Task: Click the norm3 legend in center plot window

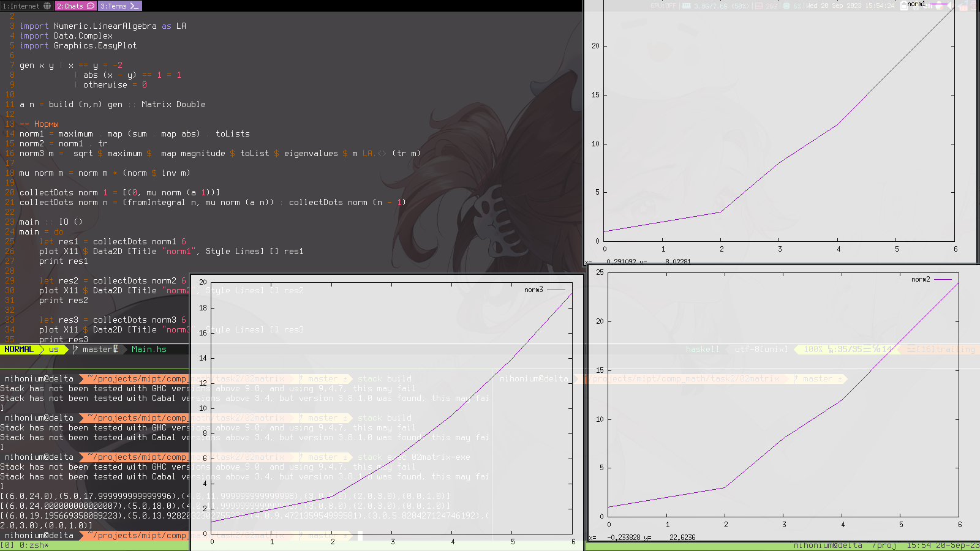Action: coord(544,290)
